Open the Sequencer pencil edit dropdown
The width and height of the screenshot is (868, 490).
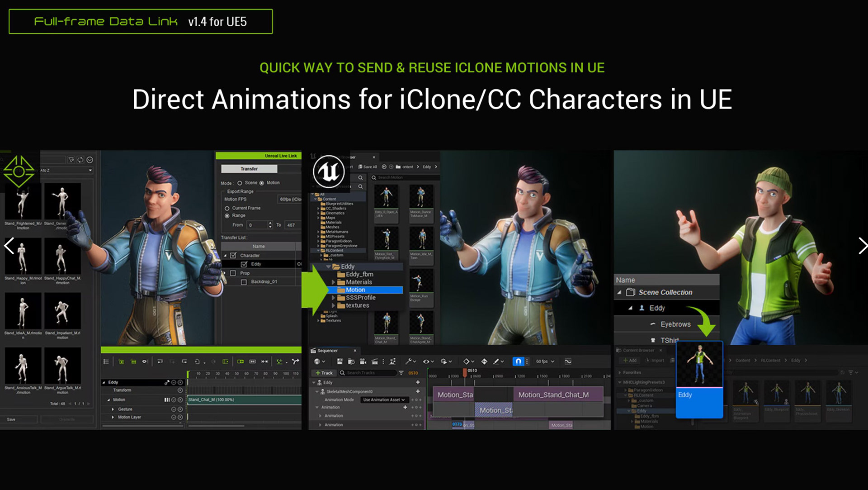coord(498,362)
